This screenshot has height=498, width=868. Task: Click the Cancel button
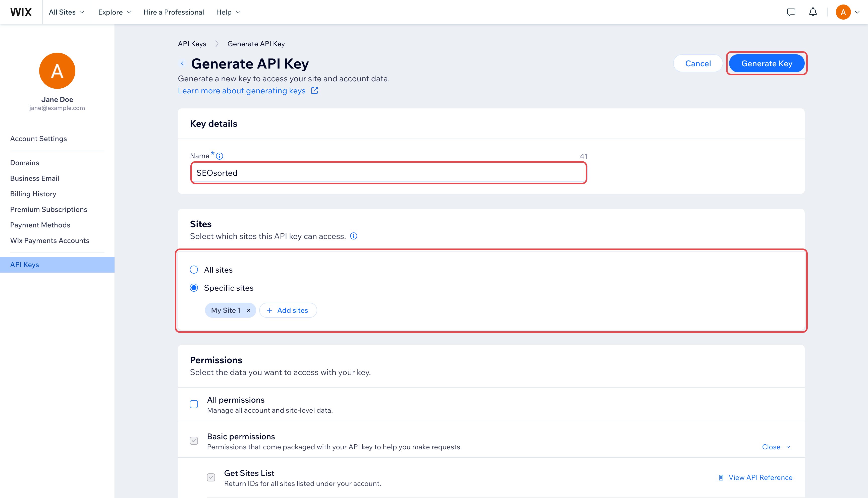(698, 63)
